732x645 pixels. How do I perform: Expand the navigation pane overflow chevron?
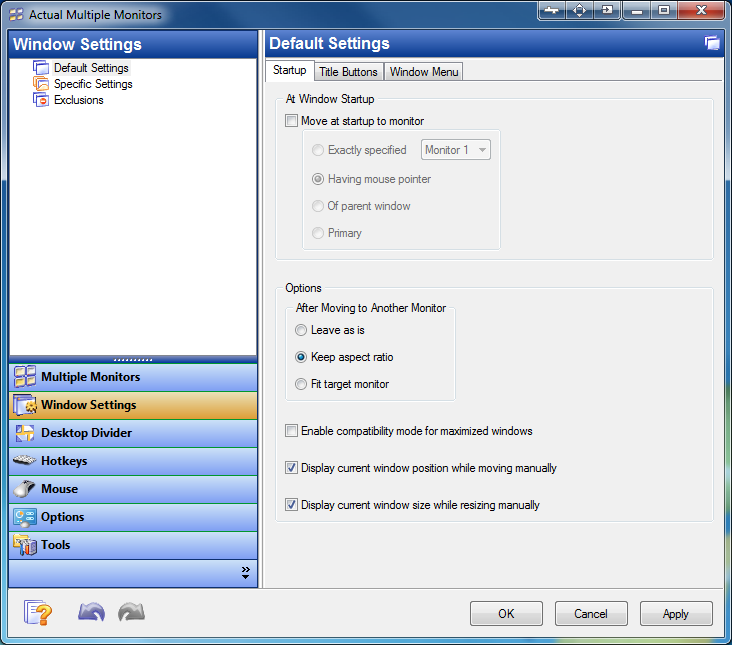pyautogui.click(x=246, y=573)
